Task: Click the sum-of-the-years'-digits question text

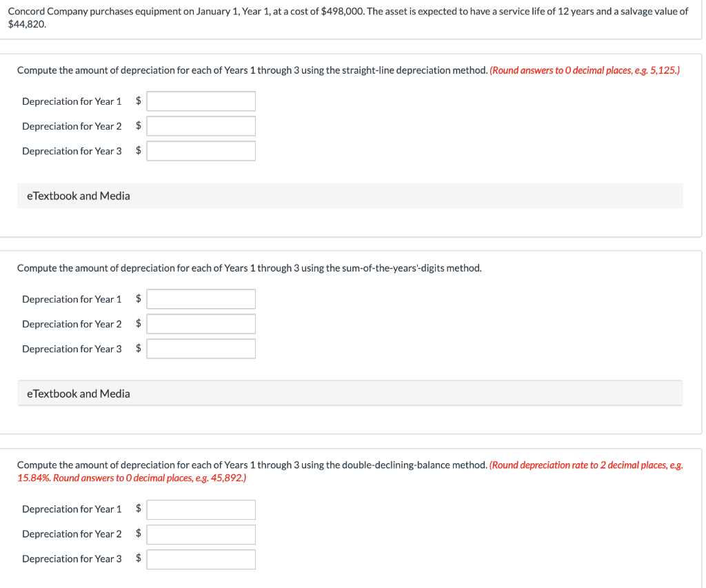Action: 249,268
